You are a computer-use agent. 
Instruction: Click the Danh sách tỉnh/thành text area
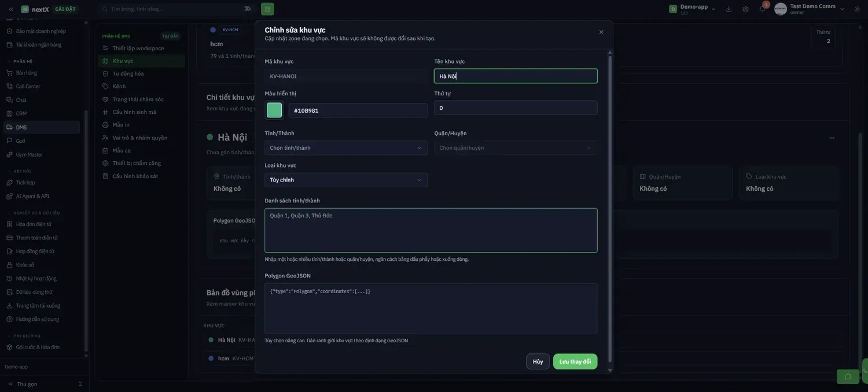point(431,230)
